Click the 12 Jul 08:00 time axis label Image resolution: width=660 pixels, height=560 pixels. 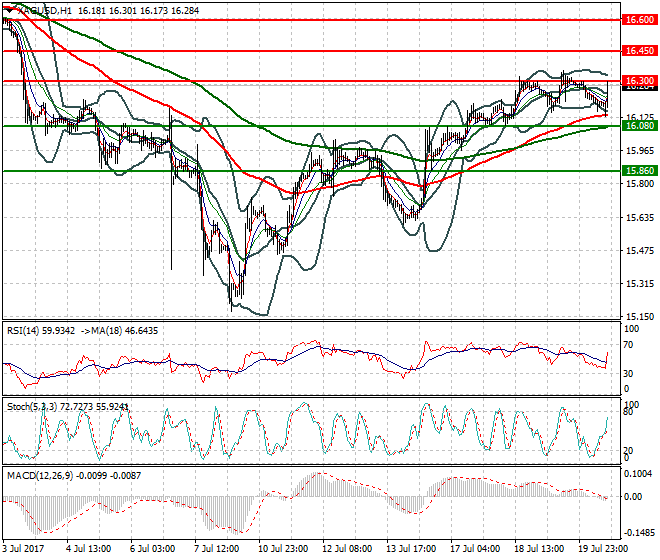(x=347, y=549)
